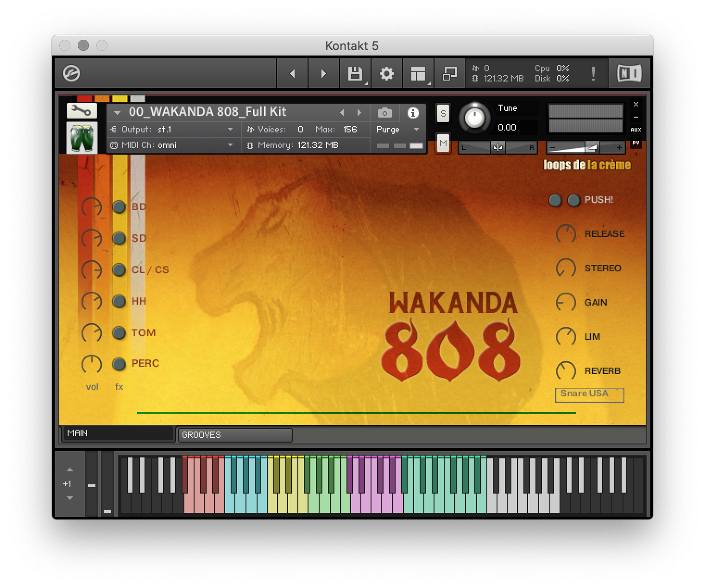The width and height of the screenshot is (705, 588).
Task: Toggle the fx button next to BD
Action: click(x=119, y=207)
